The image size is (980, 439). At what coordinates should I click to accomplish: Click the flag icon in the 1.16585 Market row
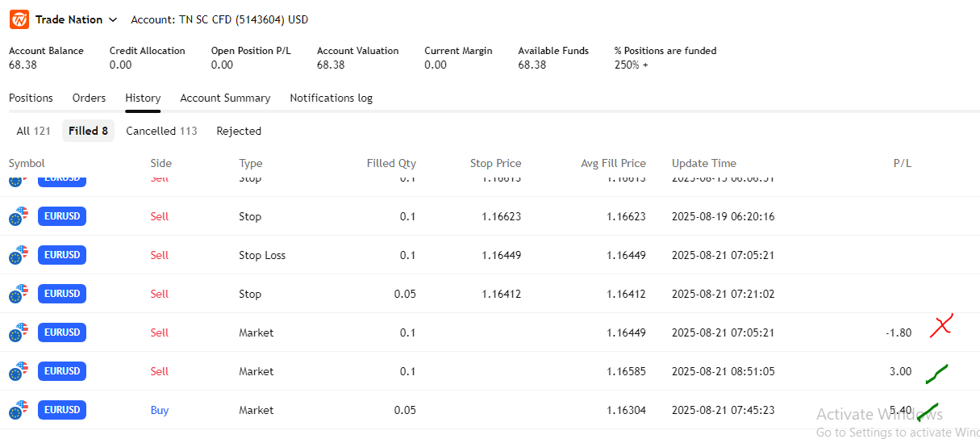[x=19, y=372]
